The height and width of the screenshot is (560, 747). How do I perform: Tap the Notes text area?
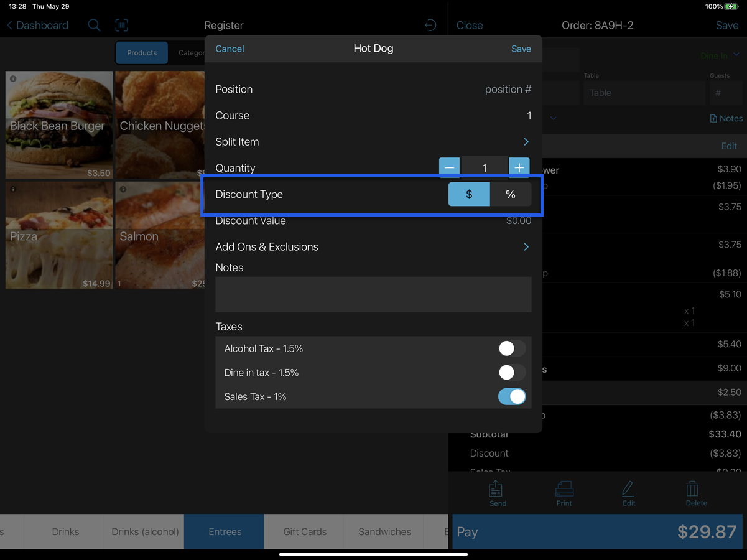click(373, 294)
